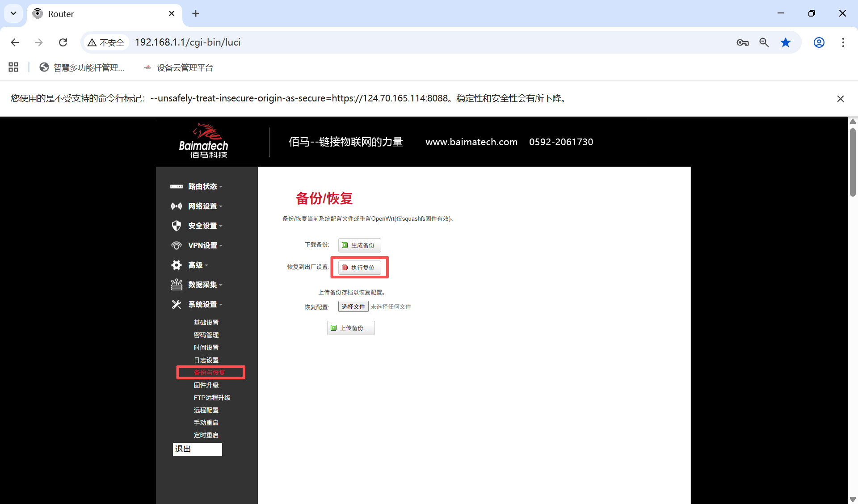The height and width of the screenshot is (504, 858).
Task: Open the saved passwords key icon
Action: pyautogui.click(x=742, y=42)
